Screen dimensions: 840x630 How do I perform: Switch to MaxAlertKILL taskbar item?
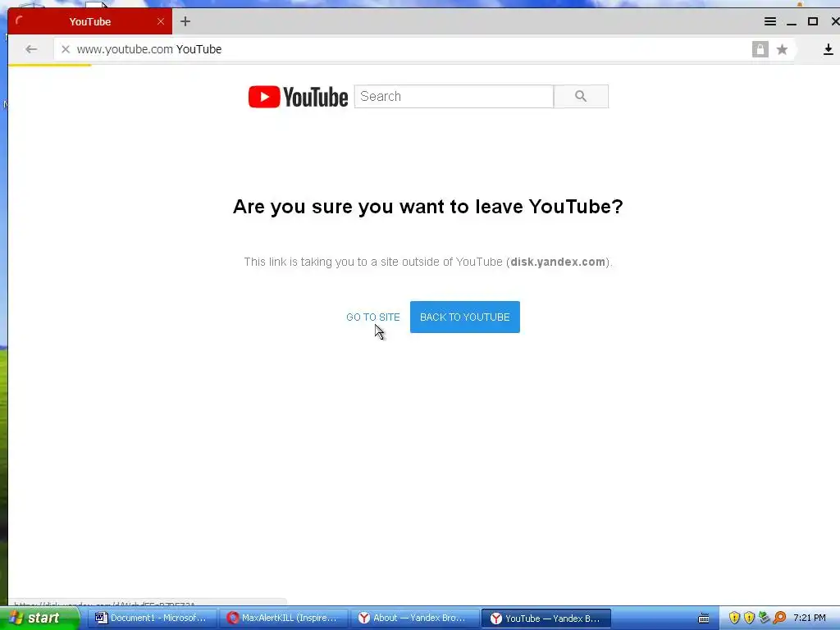(283, 619)
